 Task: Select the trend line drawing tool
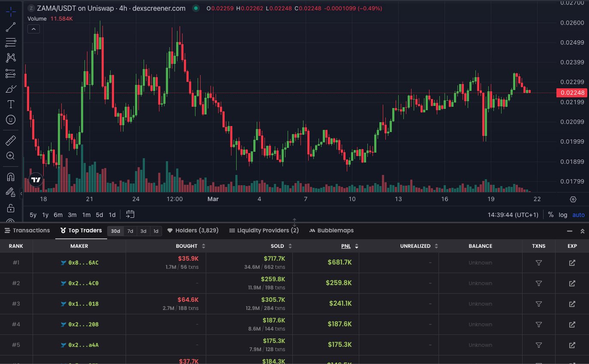click(11, 27)
